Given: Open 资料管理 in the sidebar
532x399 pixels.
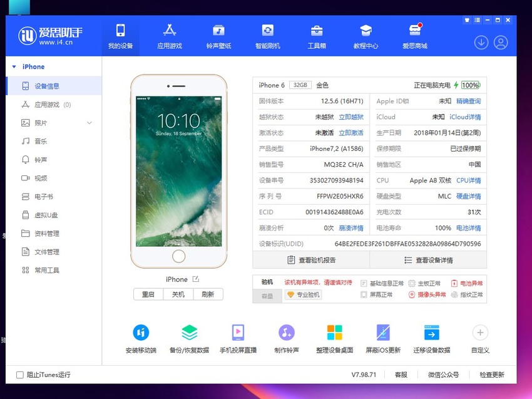Looking at the screenshot, I should click(x=54, y=233).
